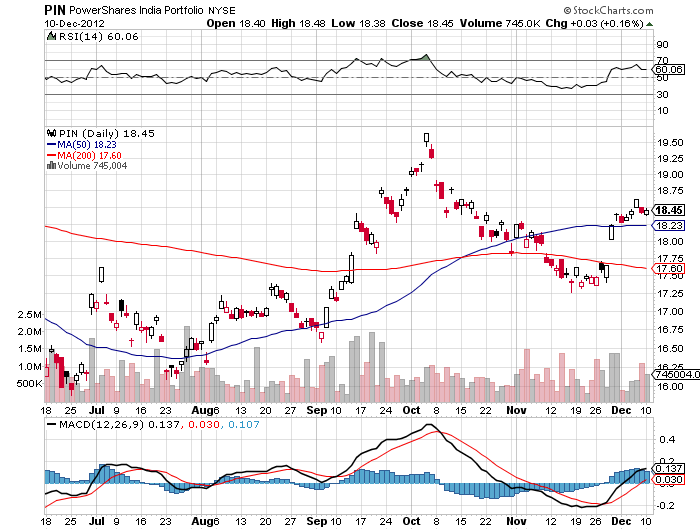The width and height of the screenshot is (700, 530).
Task: Click the High 18.48 value
Action: (298, 23)
